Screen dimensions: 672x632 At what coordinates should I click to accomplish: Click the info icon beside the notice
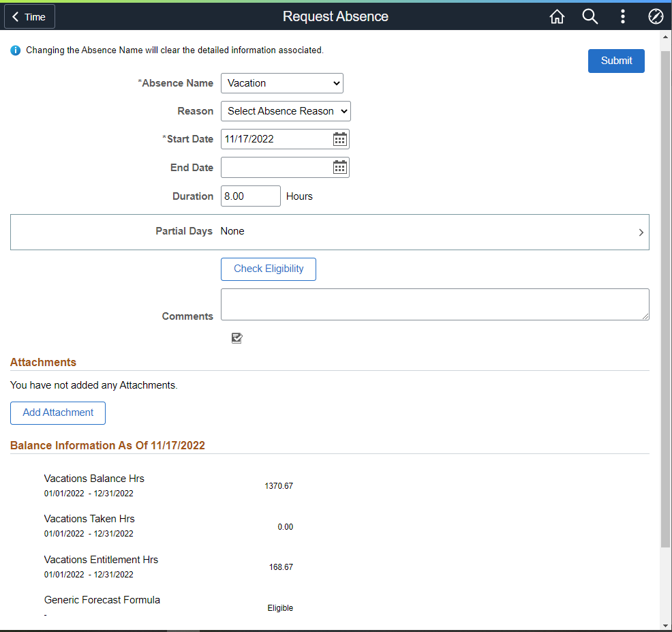16,50
